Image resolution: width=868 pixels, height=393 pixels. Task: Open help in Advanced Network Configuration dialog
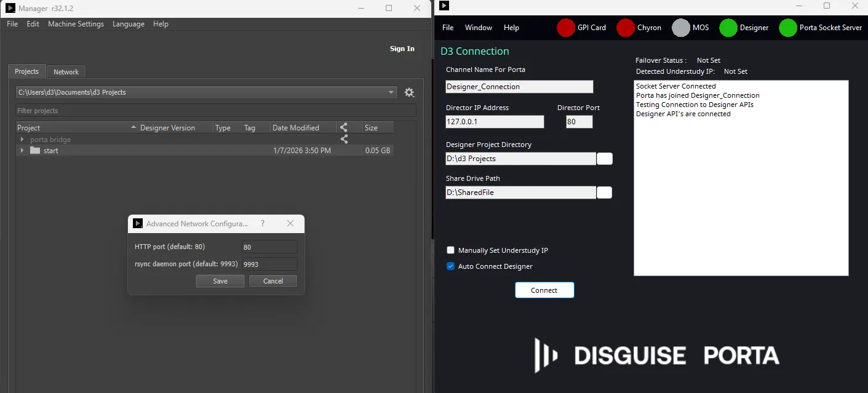263,223
